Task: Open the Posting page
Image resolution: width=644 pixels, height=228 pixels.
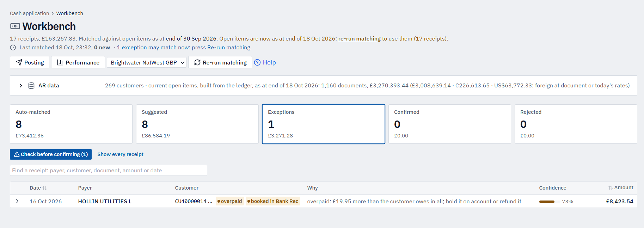Action: [x=30, y=62]
